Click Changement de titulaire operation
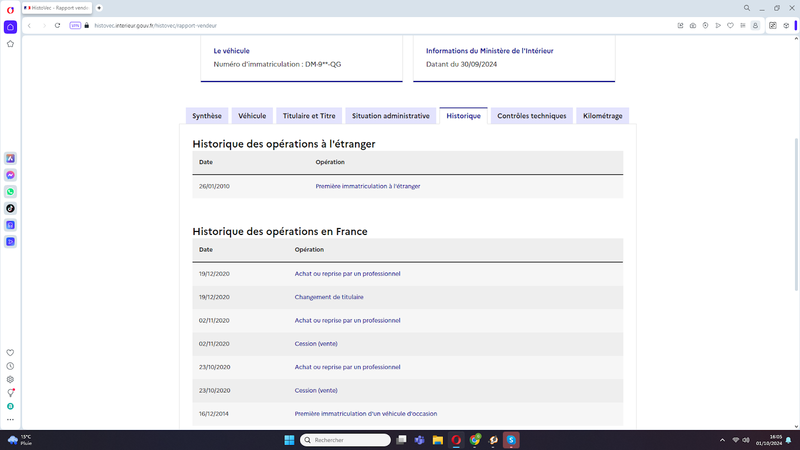800x450 pixels. [x=329, y=297]
